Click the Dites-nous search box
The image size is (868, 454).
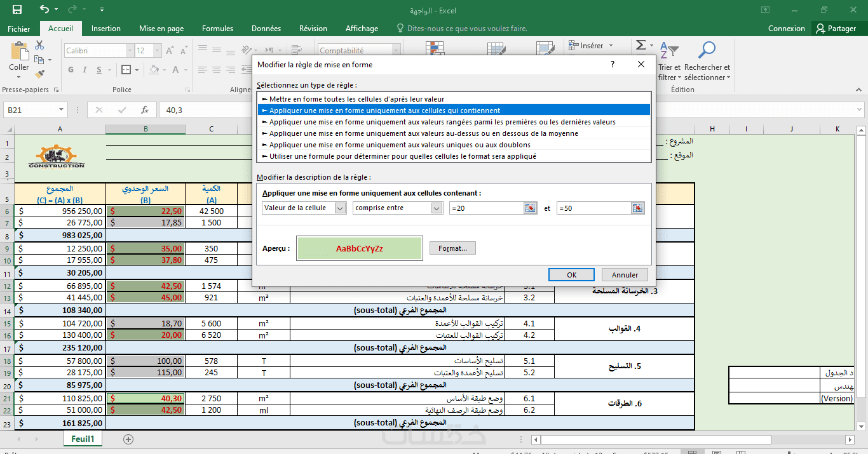(462, 29)
